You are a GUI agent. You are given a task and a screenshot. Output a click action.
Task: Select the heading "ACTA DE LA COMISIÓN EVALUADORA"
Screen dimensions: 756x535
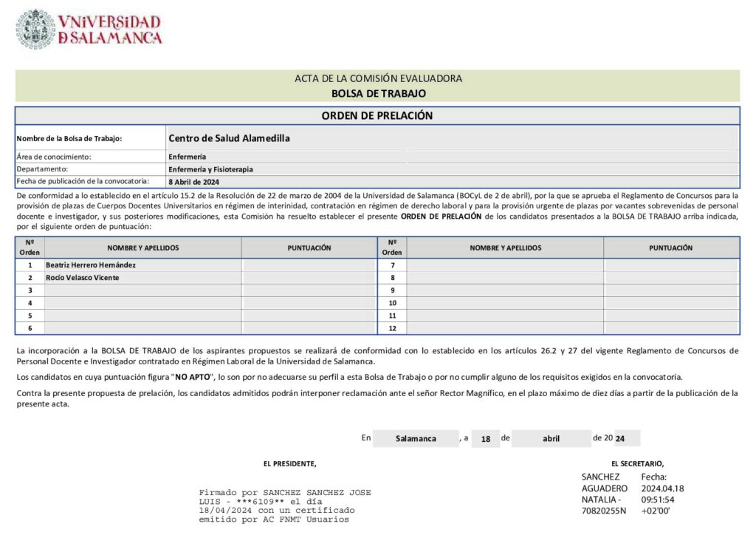click(378, 78)
